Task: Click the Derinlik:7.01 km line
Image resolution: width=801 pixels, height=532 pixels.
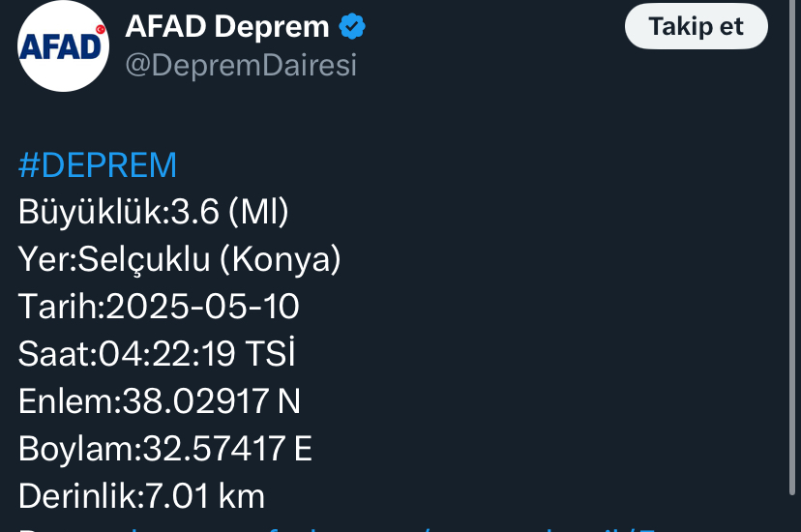Action: [x=141, y=496]
